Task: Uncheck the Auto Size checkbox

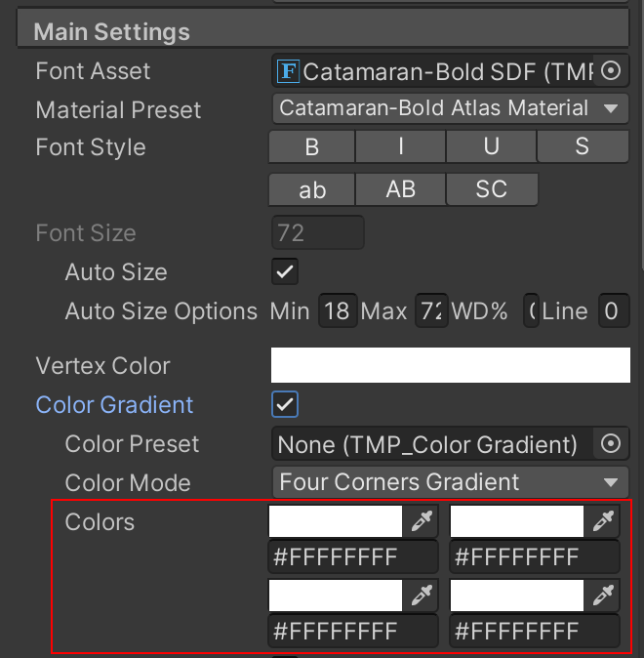Action: [286, 271]
